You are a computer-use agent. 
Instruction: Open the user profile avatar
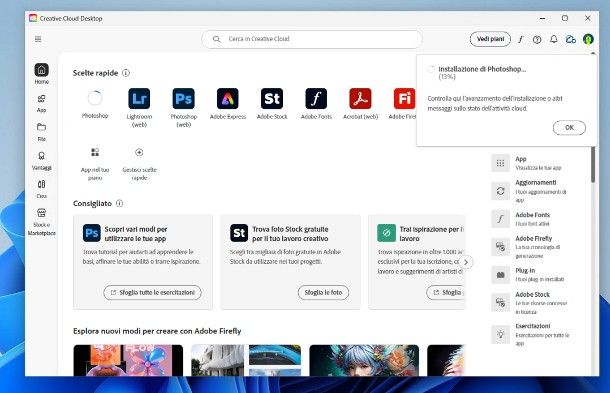[588, 39]
